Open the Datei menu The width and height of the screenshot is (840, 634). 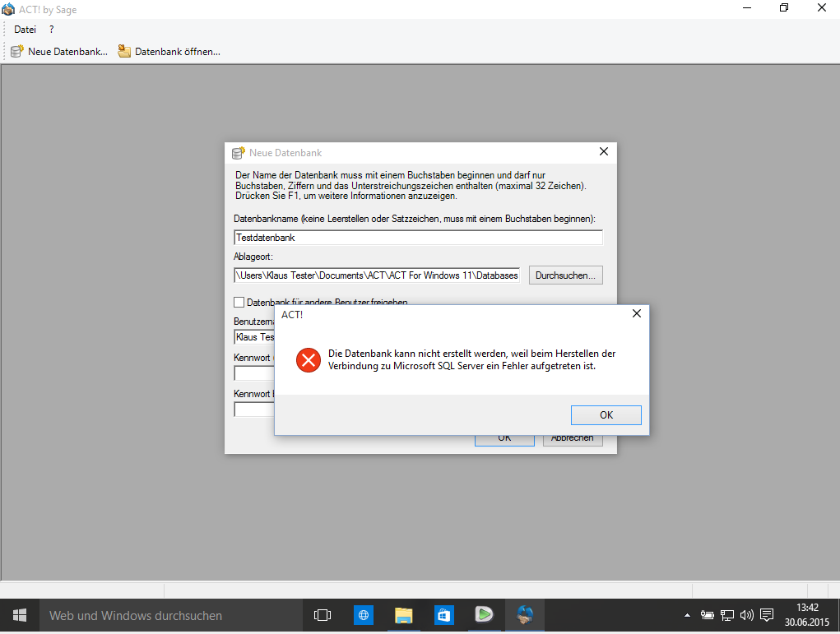(25, 29)
